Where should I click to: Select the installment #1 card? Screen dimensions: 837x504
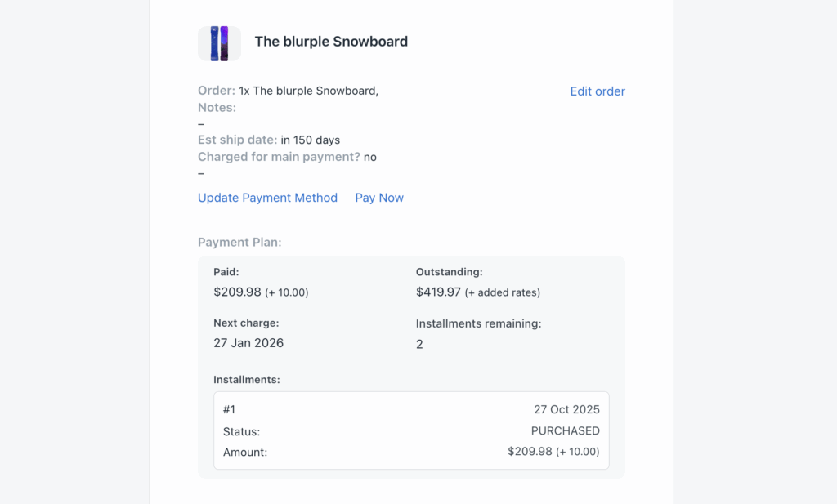coord(411,430)
